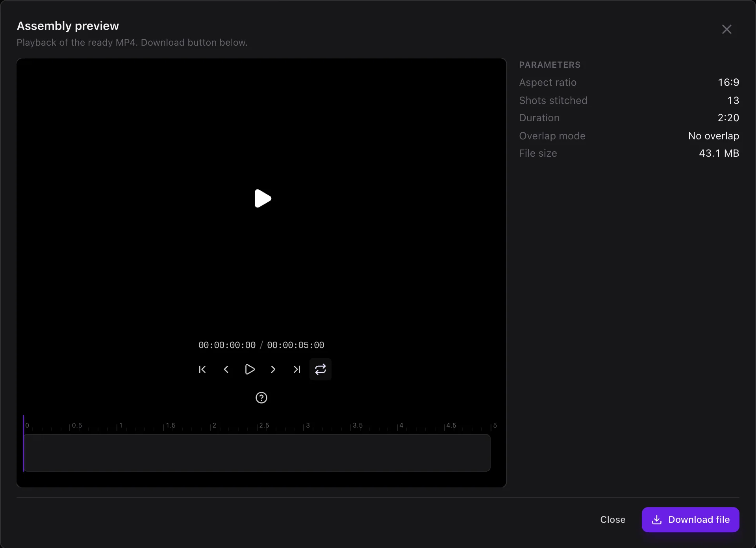Screen dimensions: 756x548
Task: Click the 4 second tick on ruler
Action: (401, 426)
